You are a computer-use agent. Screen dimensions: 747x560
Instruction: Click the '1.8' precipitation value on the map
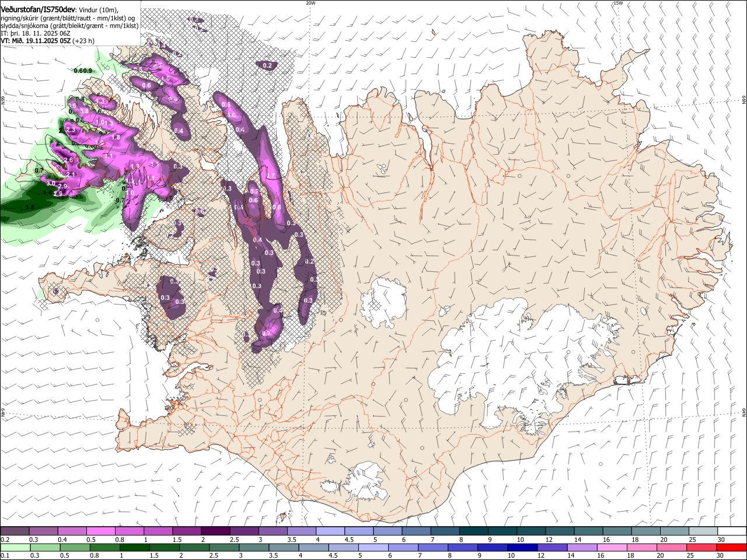click(116, 137)
